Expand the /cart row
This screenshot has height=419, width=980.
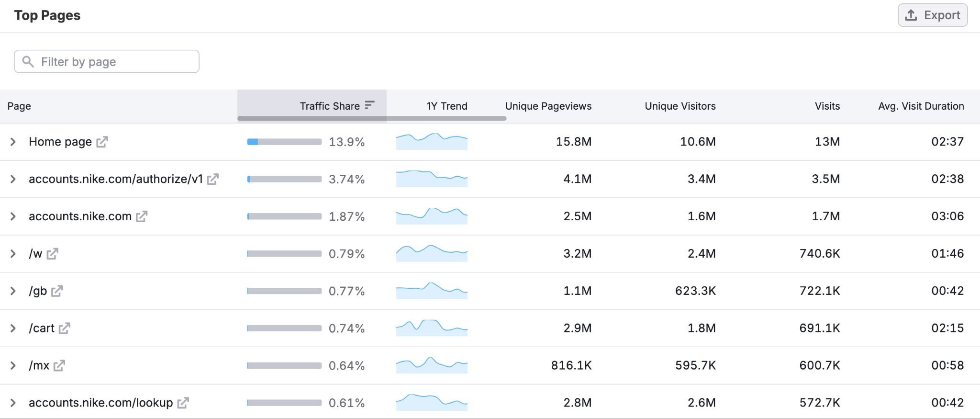coord(13,328)
